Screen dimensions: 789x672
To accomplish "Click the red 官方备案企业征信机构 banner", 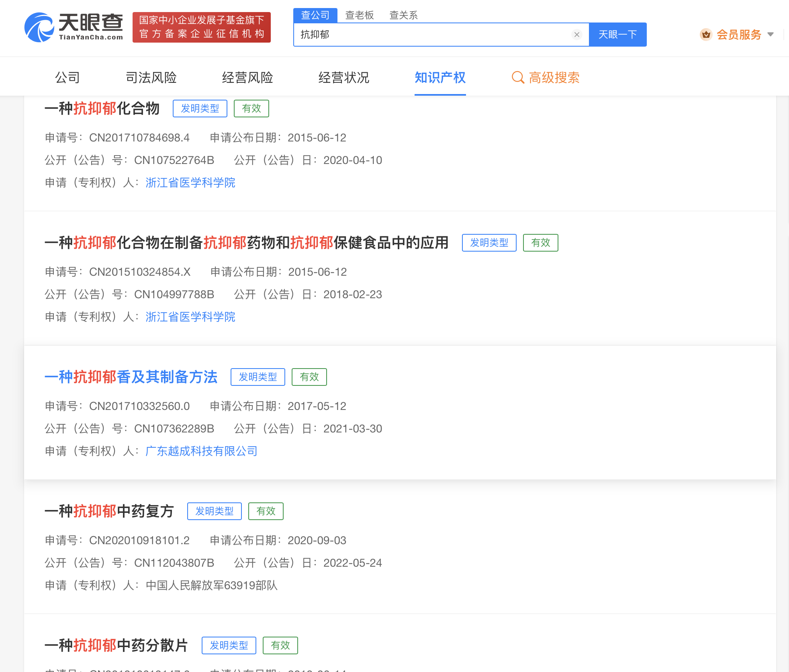I will (202, 27).
